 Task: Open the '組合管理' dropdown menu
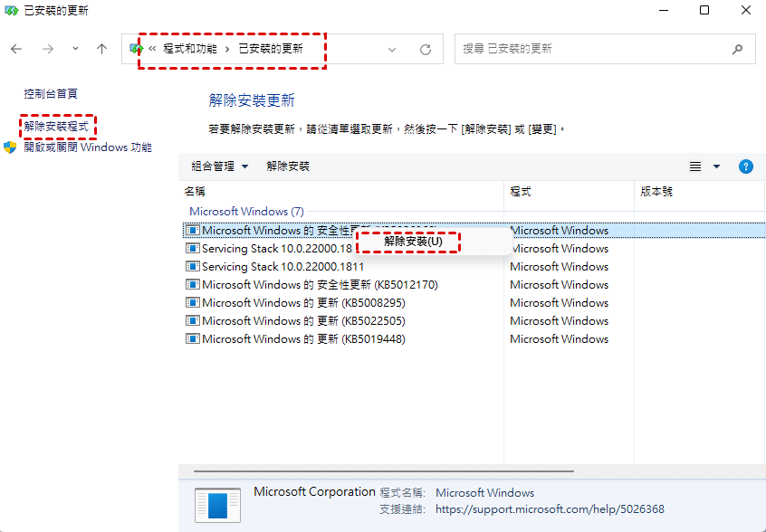(220, 166)
